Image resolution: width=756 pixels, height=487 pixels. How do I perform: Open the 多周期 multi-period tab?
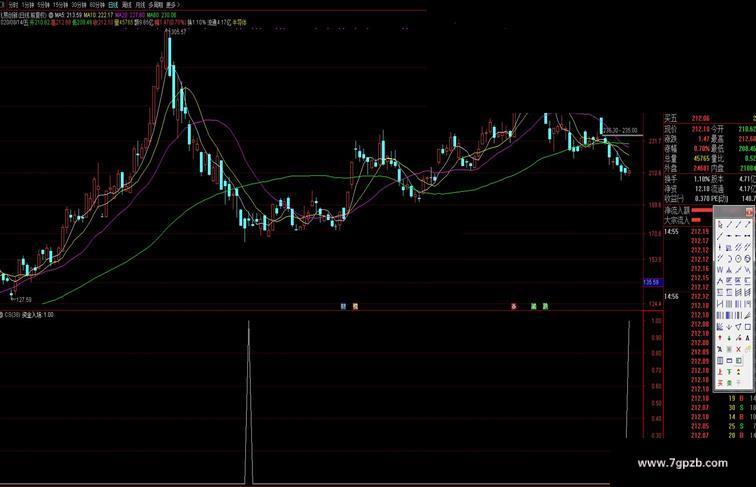click(x=155, y=4)
